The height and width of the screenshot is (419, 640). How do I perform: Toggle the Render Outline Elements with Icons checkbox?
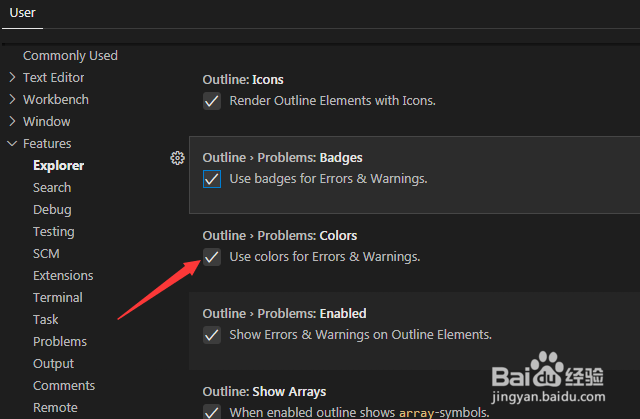[x=212, y=101]
